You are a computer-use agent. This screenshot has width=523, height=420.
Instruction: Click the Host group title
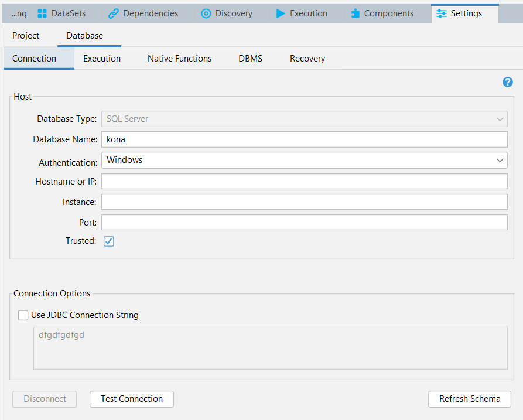click(23, 97)
